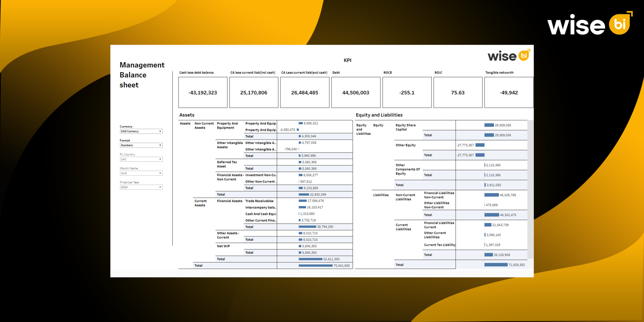Click the vertical scrollbar beside Equity table

[530, 189]
